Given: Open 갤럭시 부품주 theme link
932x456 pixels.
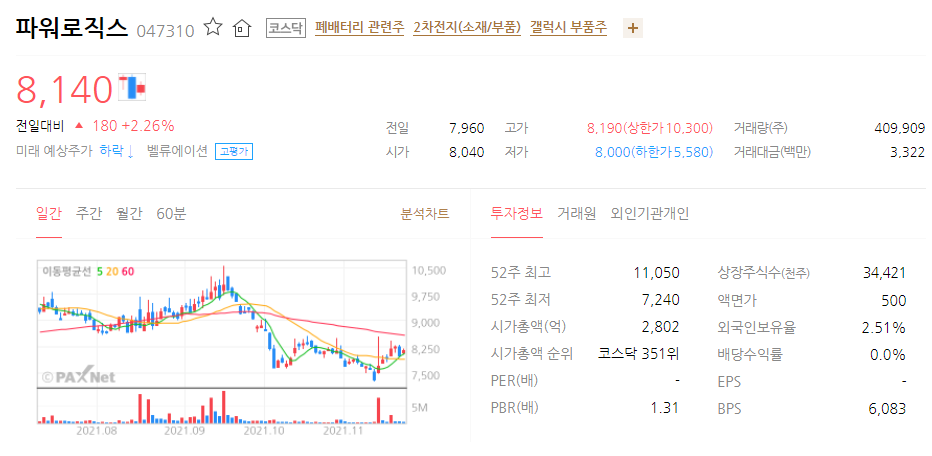Looking at the screenshot, I should click(569, 27).
